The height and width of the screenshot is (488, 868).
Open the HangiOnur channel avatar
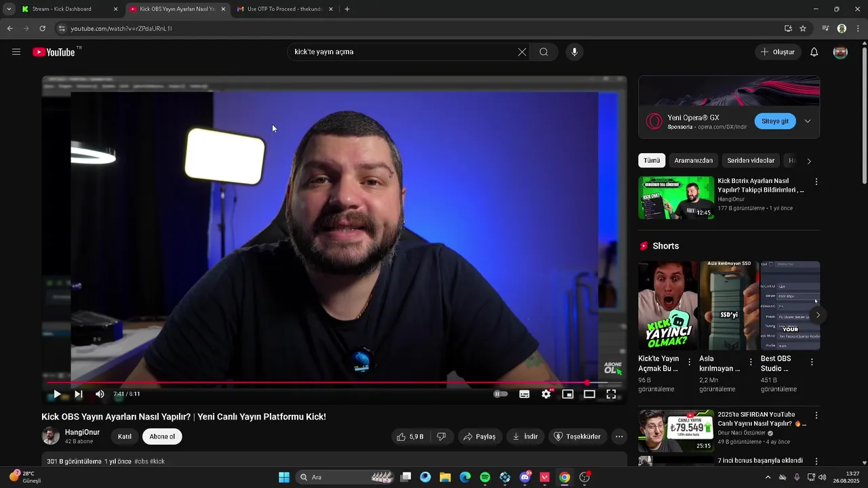click(x=51, y=436)
